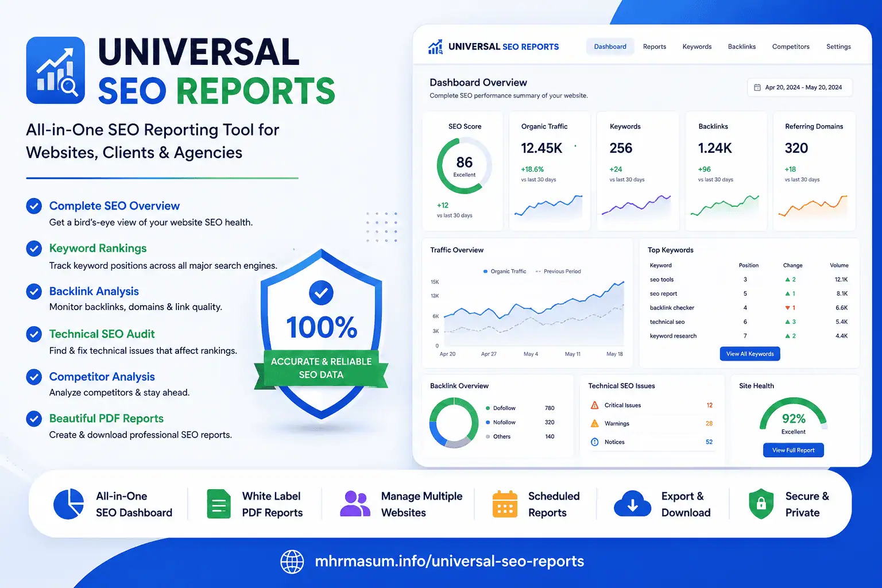Click the Organic Traffic 12.45K value
The width and height of the screenshot is (882, 588).
(541, 148)
